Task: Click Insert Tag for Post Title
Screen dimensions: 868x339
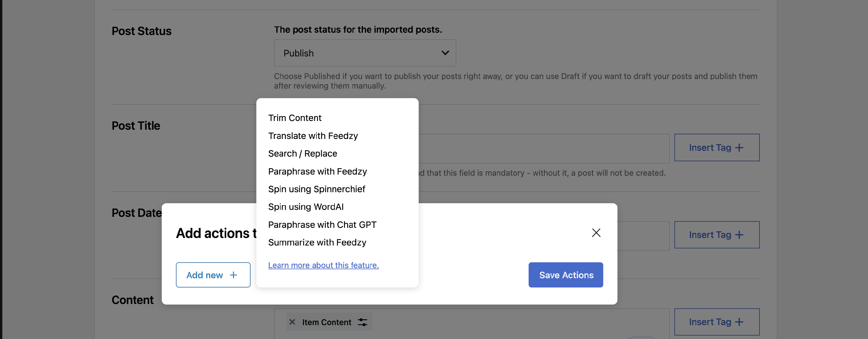Action: click(716, 147)
